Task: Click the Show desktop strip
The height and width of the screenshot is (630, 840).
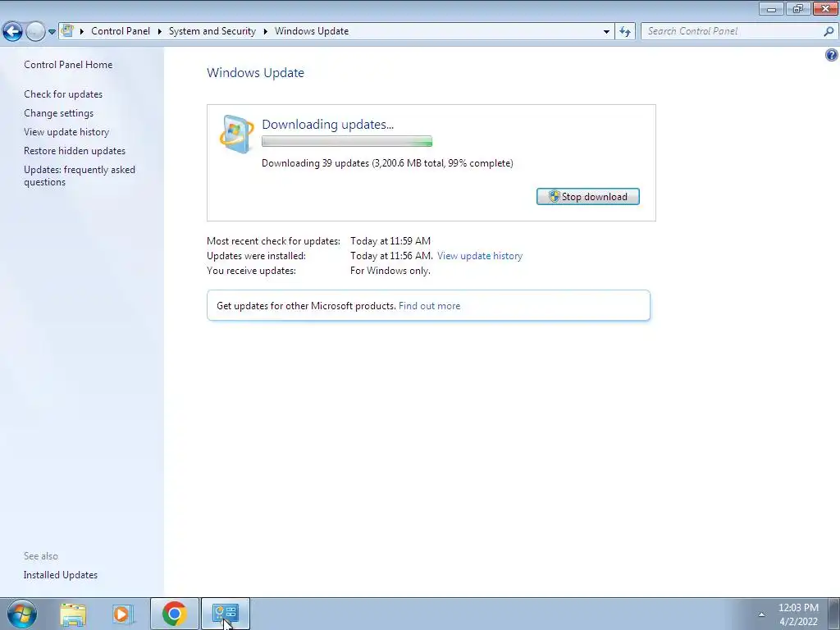Action: [x=834, y=614]
